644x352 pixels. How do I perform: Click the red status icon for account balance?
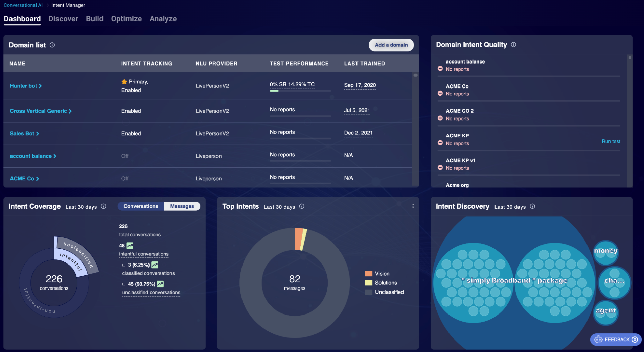(440, 69)
